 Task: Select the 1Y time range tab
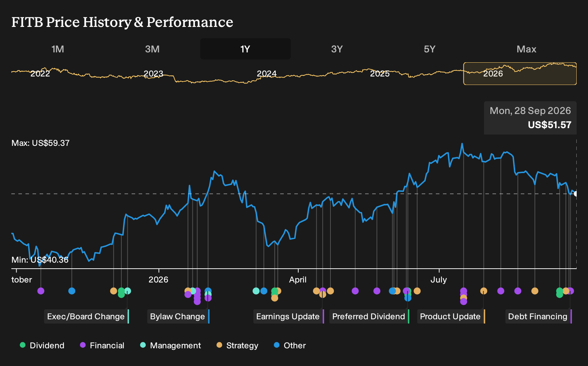[x=245, y=49]
